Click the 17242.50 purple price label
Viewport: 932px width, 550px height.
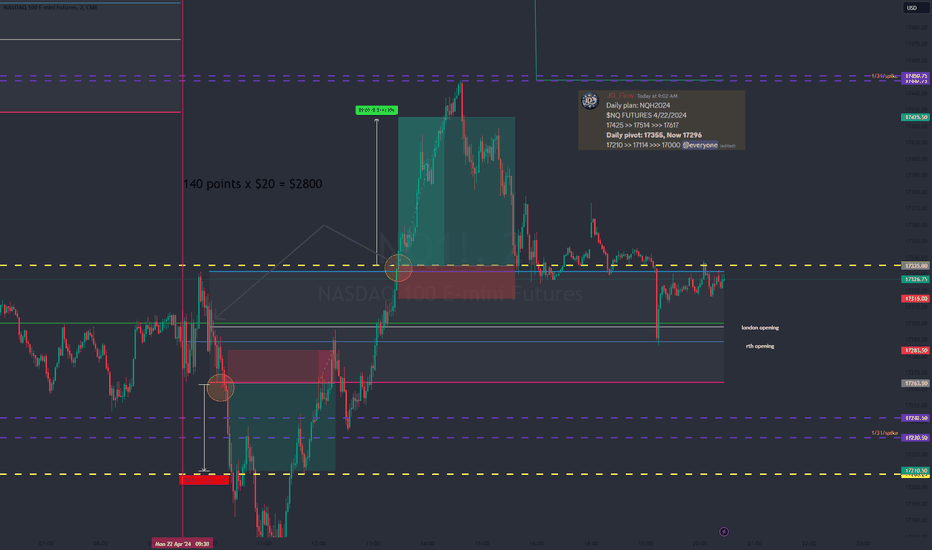[x=915, y=418]
